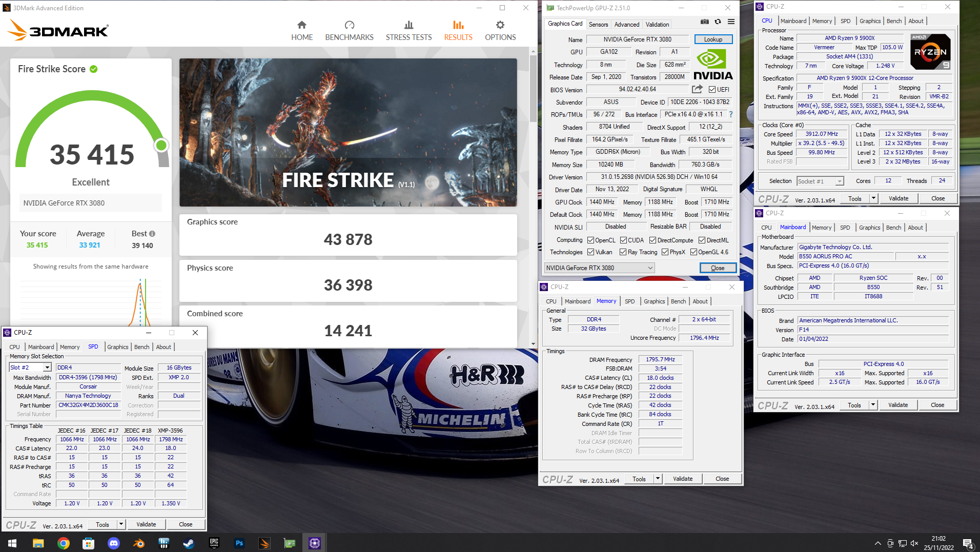Open Epic Games Launcher from taskbar

[214, 543]
